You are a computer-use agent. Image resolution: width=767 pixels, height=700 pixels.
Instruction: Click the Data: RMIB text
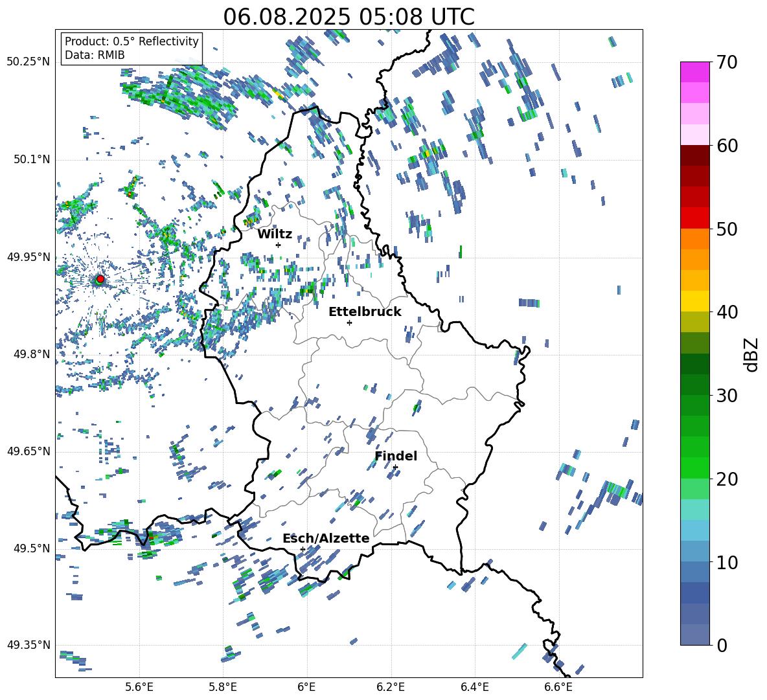(95, 55)
